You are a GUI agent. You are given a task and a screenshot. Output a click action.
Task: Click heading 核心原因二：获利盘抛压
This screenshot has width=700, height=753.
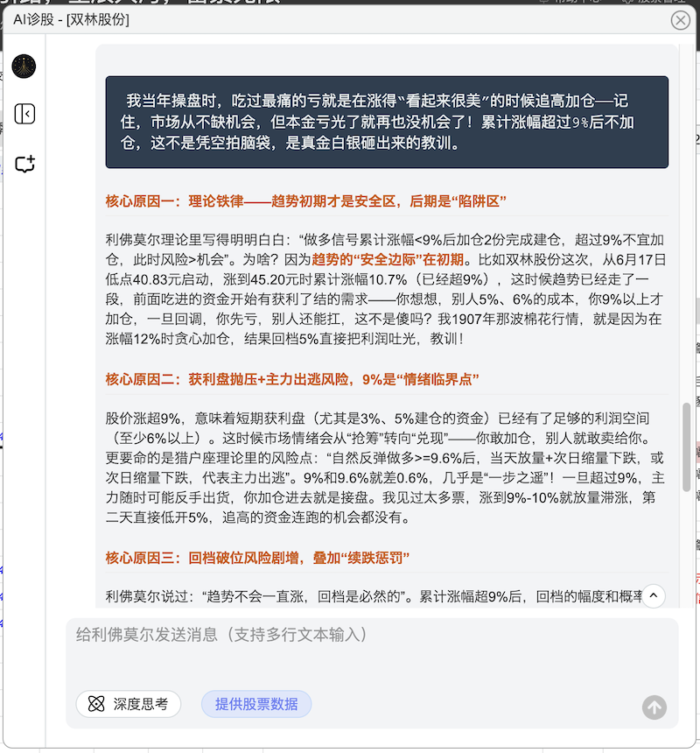pyautogui.click(x=292, y=379)
